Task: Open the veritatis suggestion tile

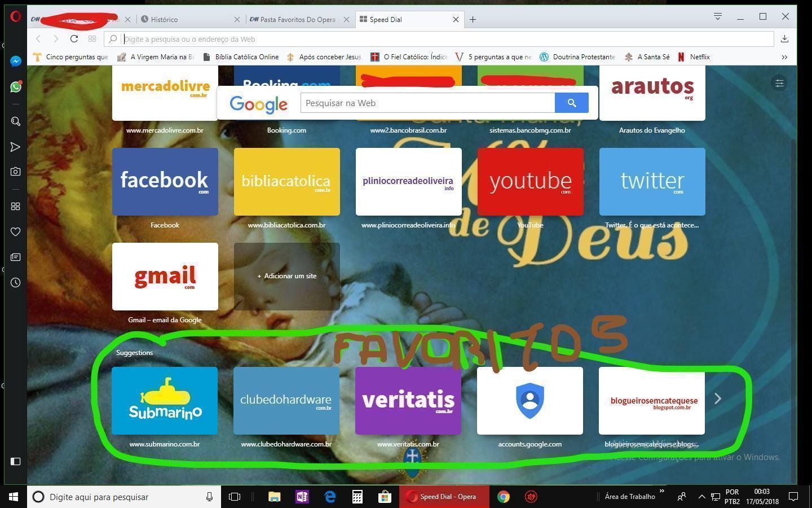Action: point(408,401)
